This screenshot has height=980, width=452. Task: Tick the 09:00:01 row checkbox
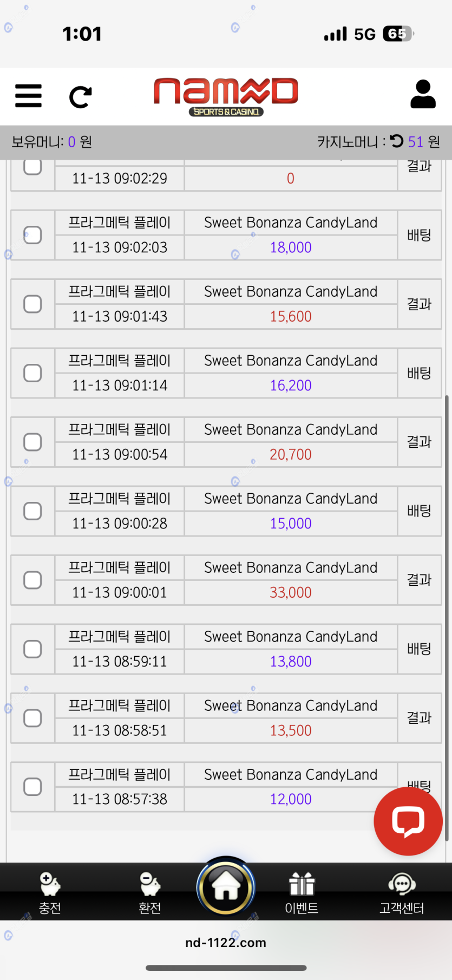(x=33, y=580)
